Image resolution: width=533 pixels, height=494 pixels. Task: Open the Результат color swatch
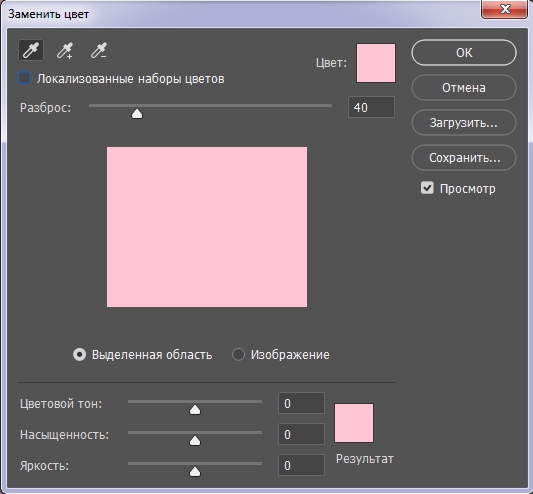354,423
